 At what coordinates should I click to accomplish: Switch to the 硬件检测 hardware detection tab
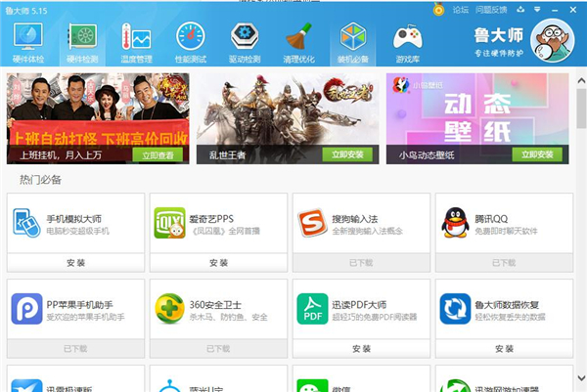(82, 43)
